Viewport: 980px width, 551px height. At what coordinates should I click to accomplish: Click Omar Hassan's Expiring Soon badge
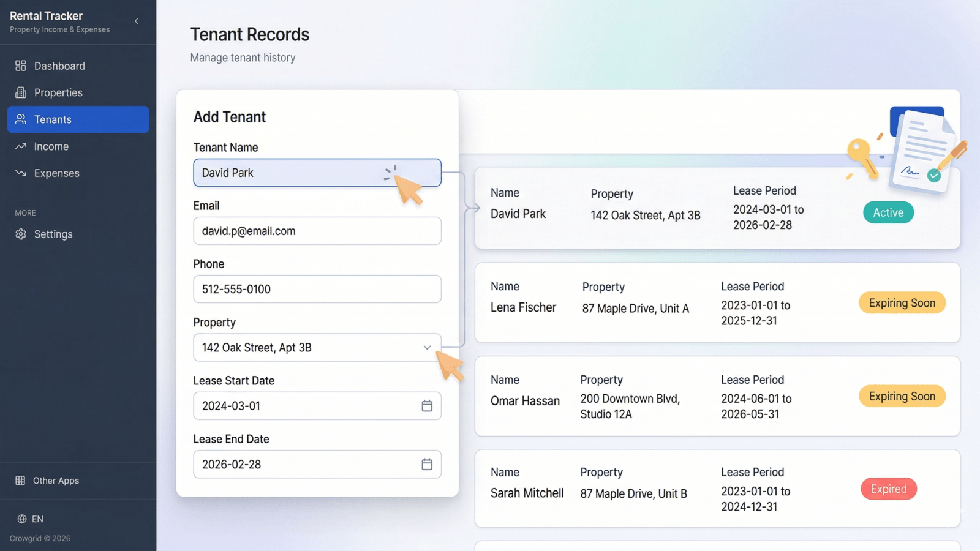coord(902,396)
